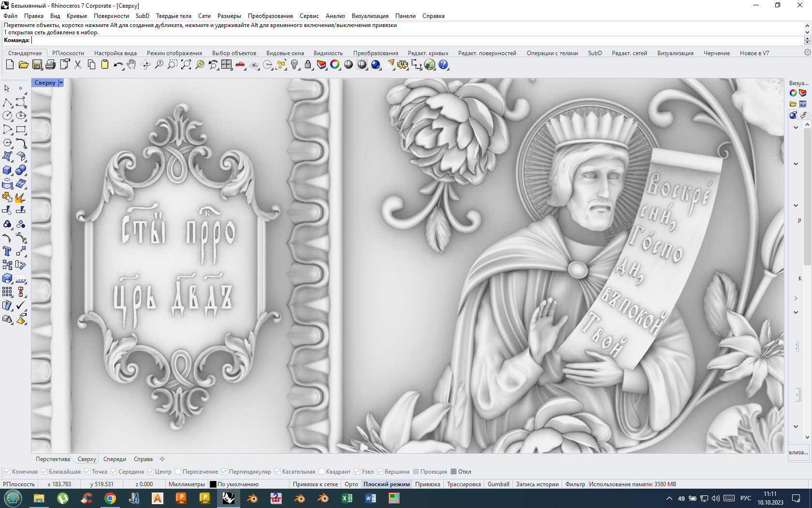The image size is (812, 508).
Task: Select the Pan hand tool
Action: pos(131,64)
